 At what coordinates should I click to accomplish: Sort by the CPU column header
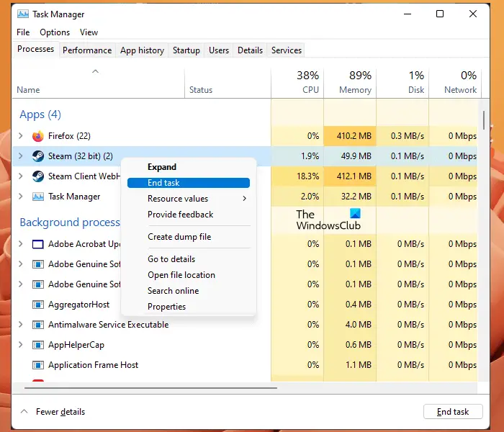297,83
